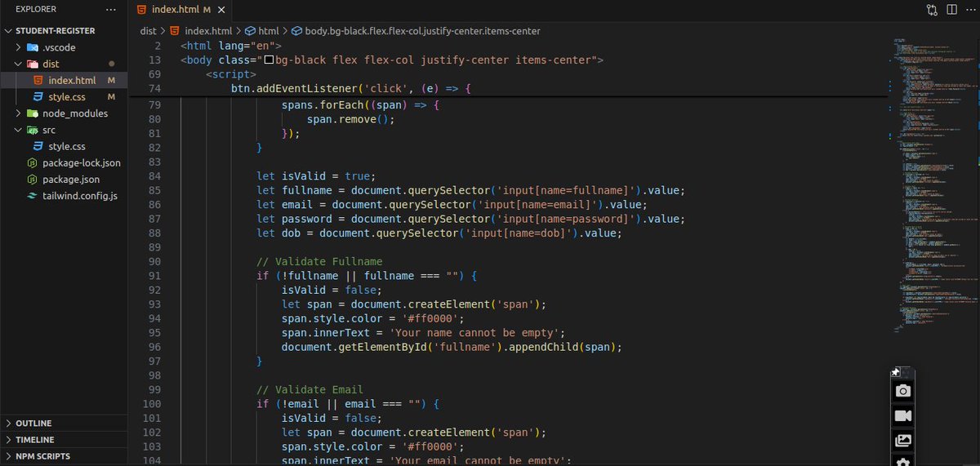Click sticky scroll line 74 addEventListener
This screenshot has height=466, width=980.
[x=352, y=88]
